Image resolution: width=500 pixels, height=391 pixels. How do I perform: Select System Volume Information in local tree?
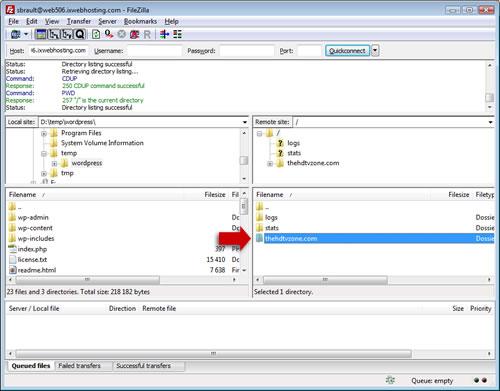coord(102,143)
